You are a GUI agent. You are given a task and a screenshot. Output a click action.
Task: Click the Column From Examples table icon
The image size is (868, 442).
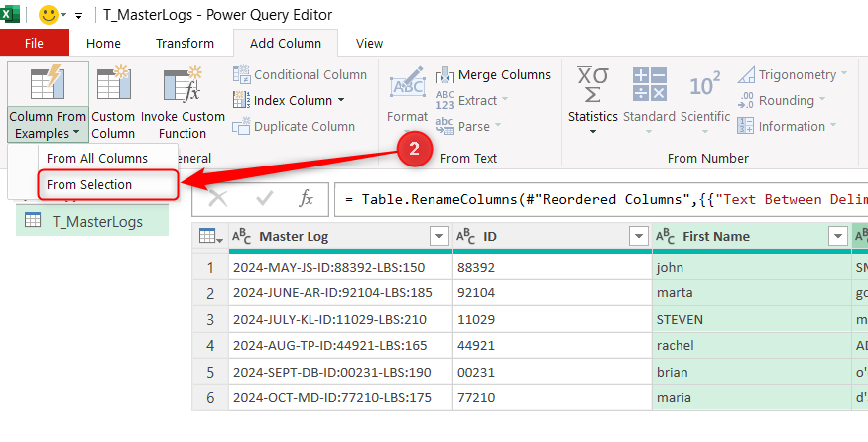point(48,83)
